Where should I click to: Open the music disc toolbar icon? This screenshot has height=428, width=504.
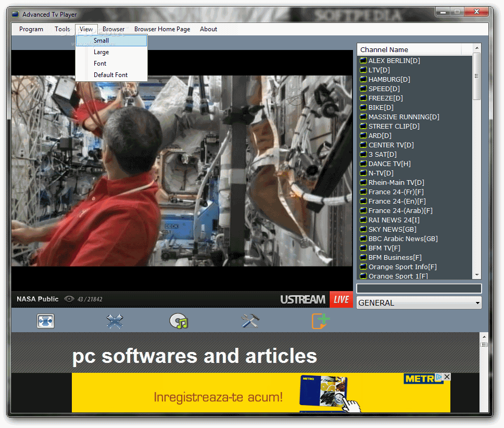[179, 321]
